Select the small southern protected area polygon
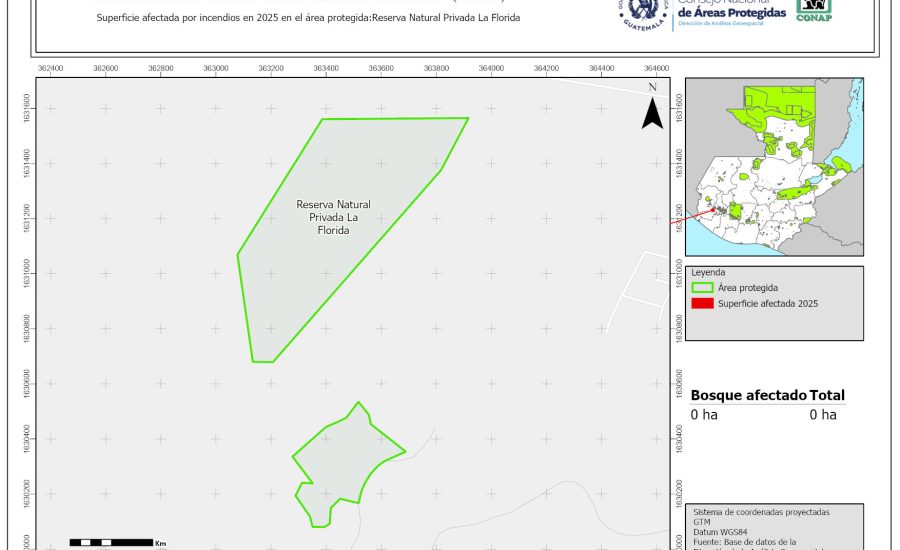900x550 pixels. [340, 462]
